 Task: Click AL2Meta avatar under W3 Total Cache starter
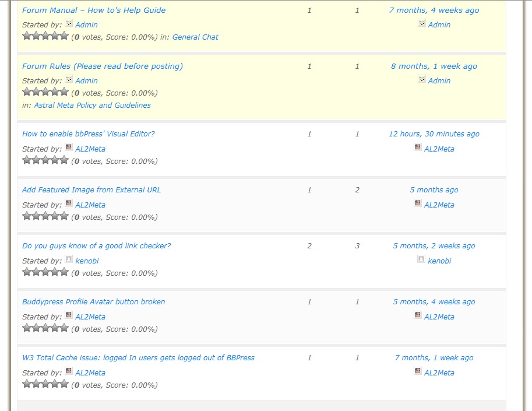tap(69, 371)
